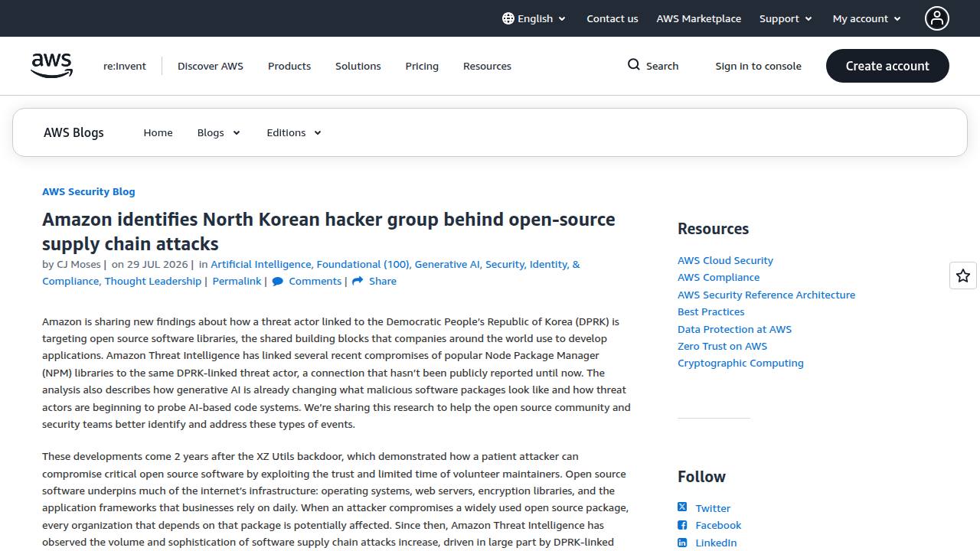Follow on Twitter link

(x=713, y=508)
